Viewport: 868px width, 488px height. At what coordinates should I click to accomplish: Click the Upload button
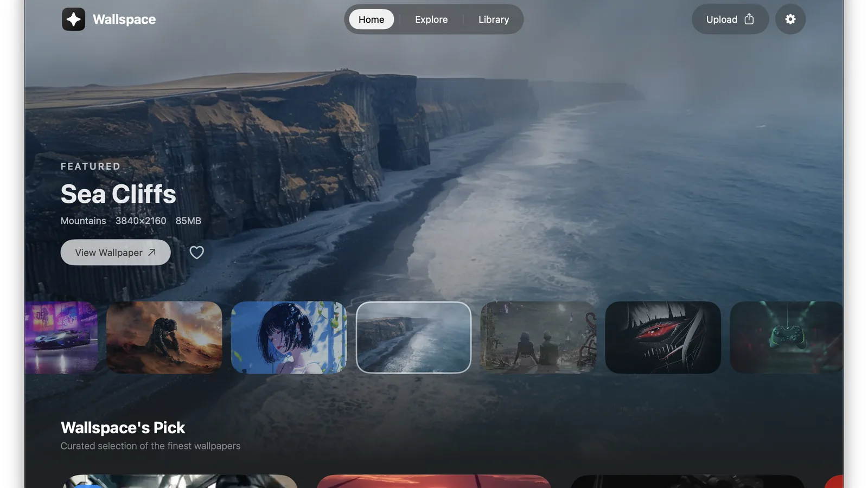pyautogui.click(x=730, y=20)
